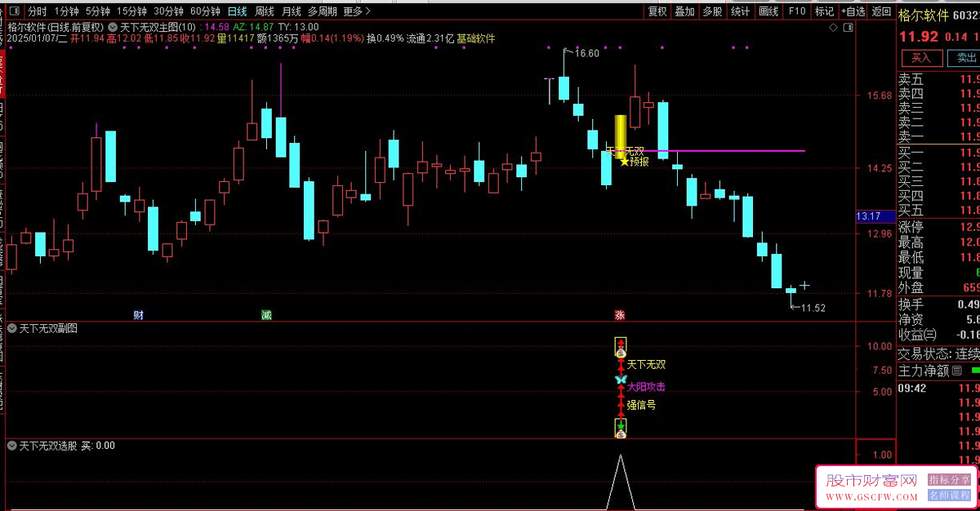
Task: Click the 减 marker on the date axis
Action: [x=266, y=315]
